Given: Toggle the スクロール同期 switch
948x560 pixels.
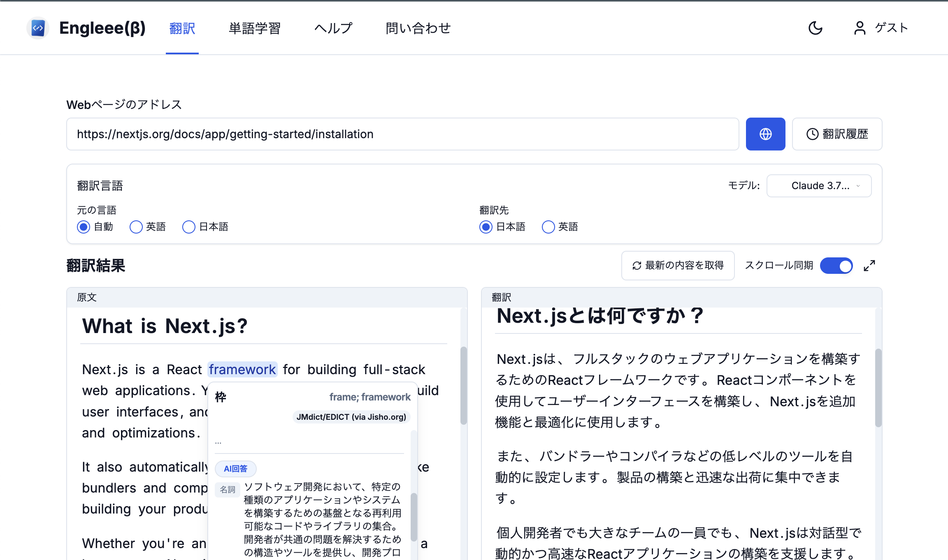Looking at the screenshot, I should pos(836,266).
